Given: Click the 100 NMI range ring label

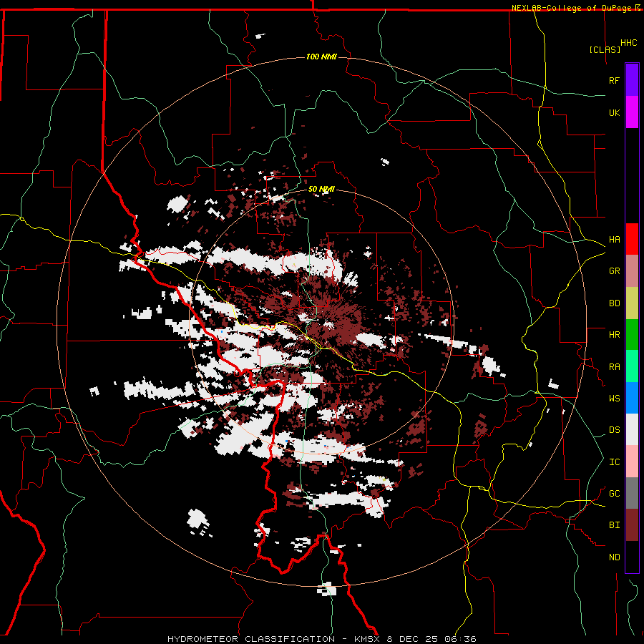Looking at the screenshot, I should (x=321, y=57).
